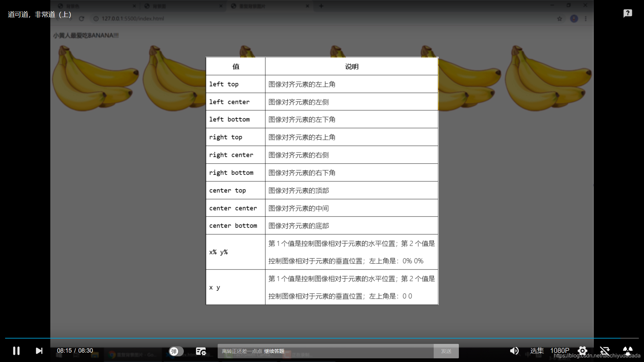Skip to the next video
The image size is (644, 362).
click(39, 351)
